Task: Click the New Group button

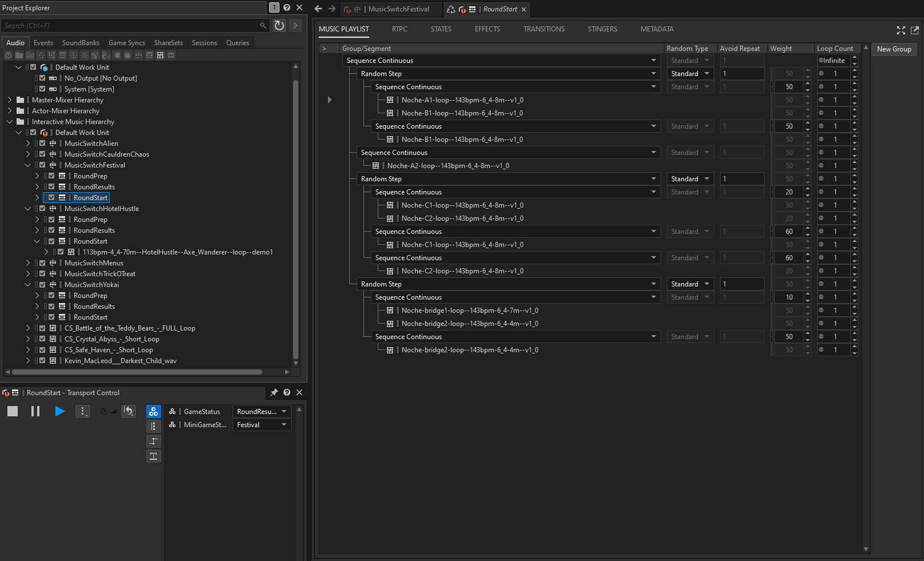Action: [x=894, y=49]
